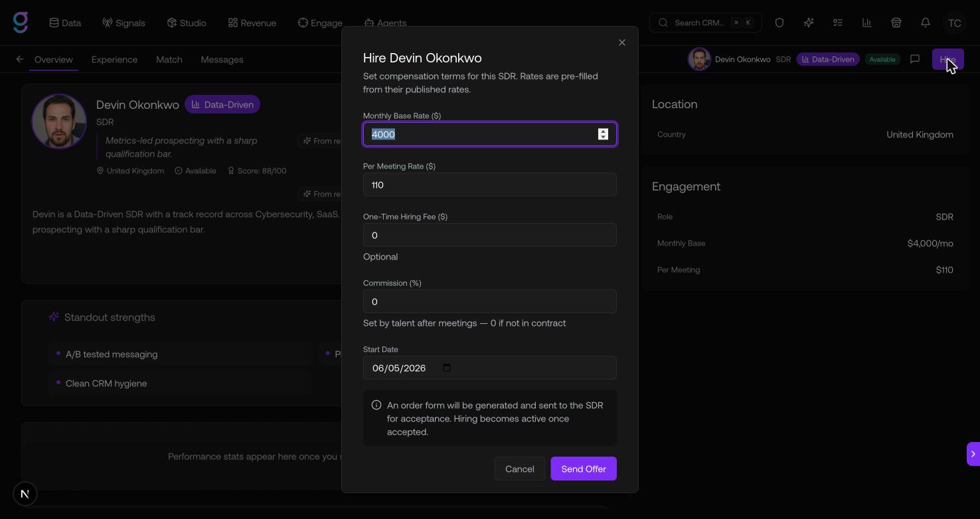980x519 pixels.
Task: Focus the Search CRM box
Action: pyautogui.click(x=706, y=23)
